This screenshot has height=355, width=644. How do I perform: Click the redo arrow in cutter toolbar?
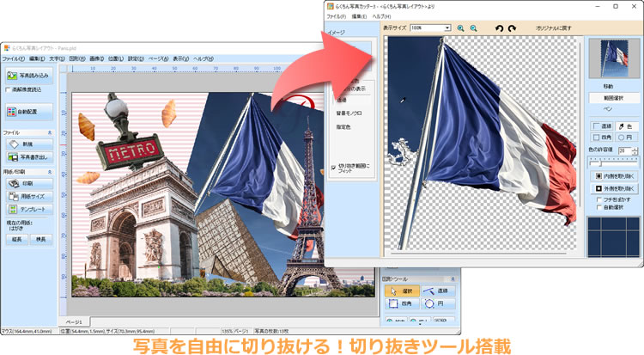512,28
